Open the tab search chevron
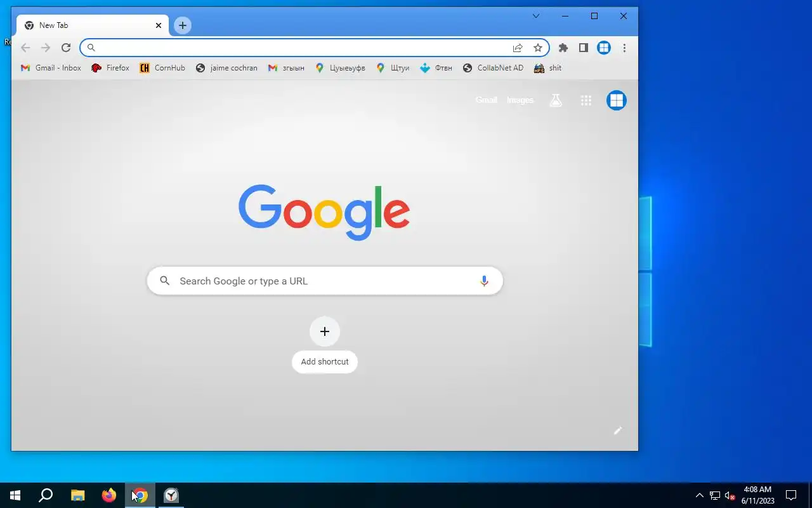812x508 pixels. [x=536, y=16]
